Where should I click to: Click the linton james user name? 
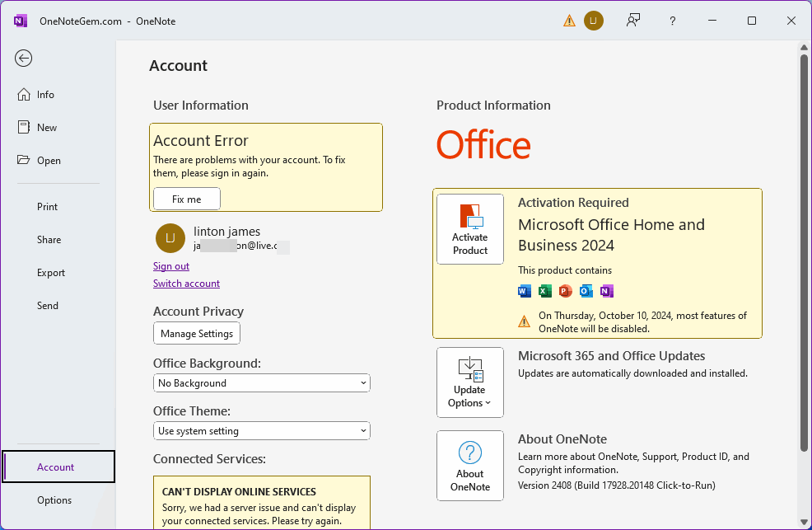226,231
